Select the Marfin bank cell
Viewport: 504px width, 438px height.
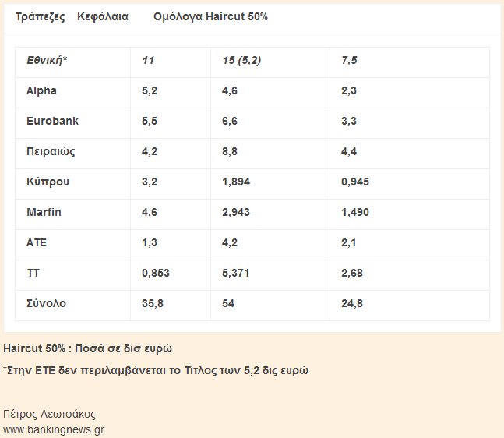pos(44,212)
